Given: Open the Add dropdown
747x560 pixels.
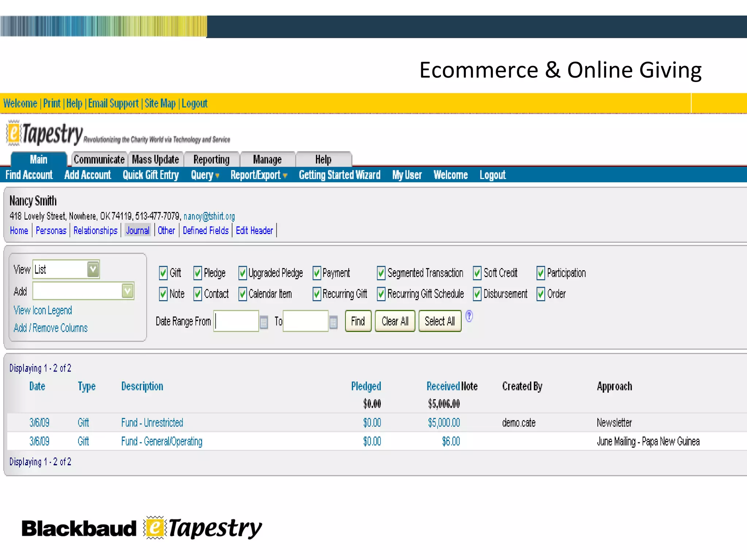Looking at the screenshot, I should coord(83,291).
